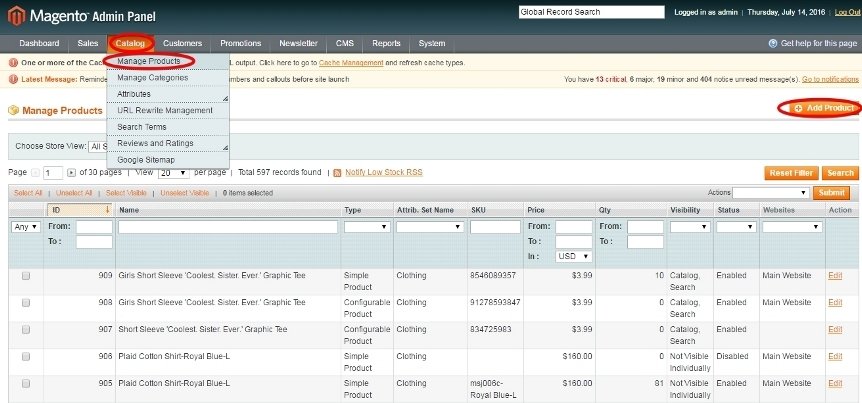
Task: Click the Select All link
Action: pyautogui.click(x=28, y=193)
